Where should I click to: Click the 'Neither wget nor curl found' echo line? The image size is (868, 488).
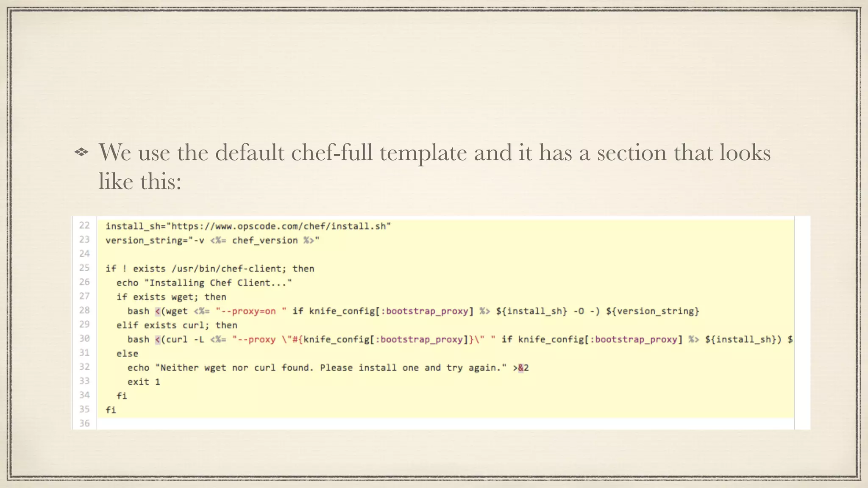pyautogui.click(x=328, y=368)
